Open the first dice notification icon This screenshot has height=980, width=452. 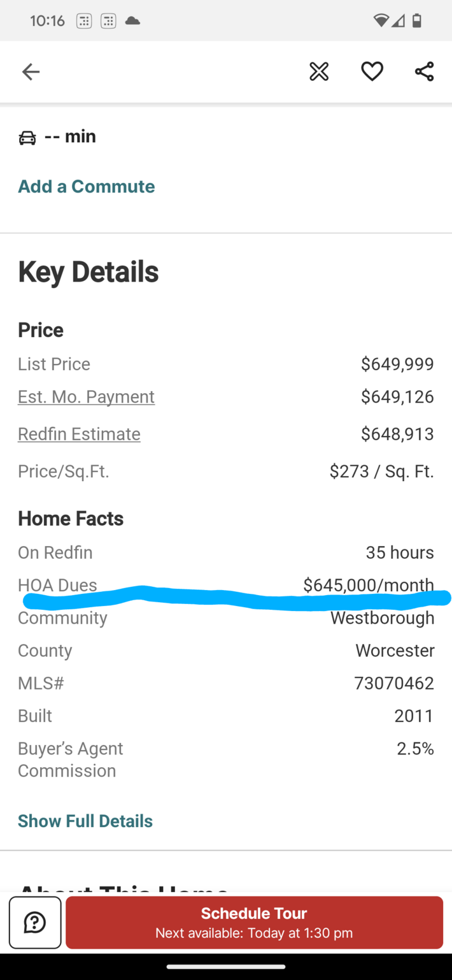point(83,20)
